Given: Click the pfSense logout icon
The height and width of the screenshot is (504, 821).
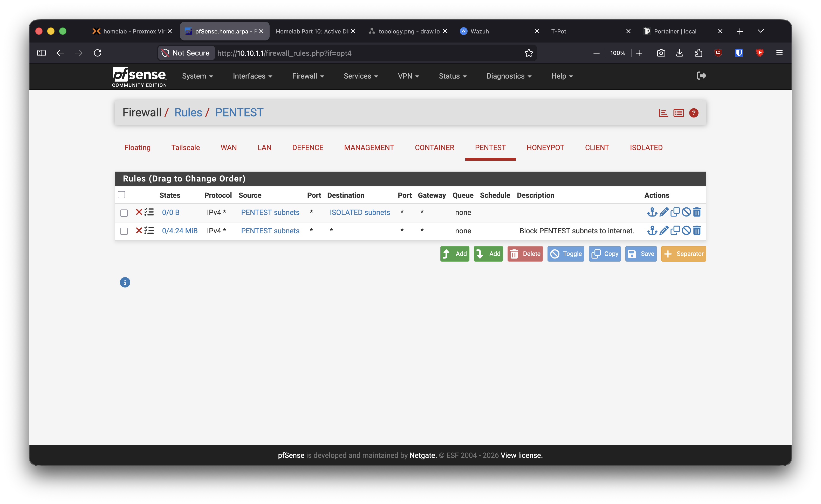Looking at the screenshot, I should 701,76.
